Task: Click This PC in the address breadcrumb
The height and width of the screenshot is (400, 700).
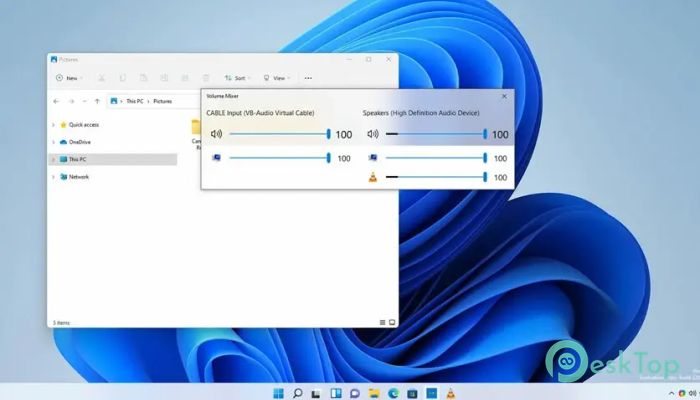Action: tap(133, 101)
